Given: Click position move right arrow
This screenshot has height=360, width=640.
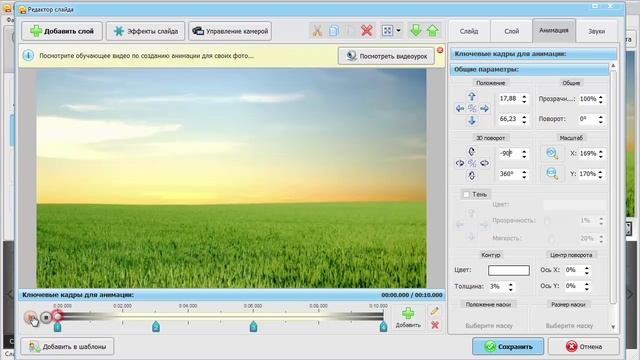Looking at the screenshot, I should 484,109.
